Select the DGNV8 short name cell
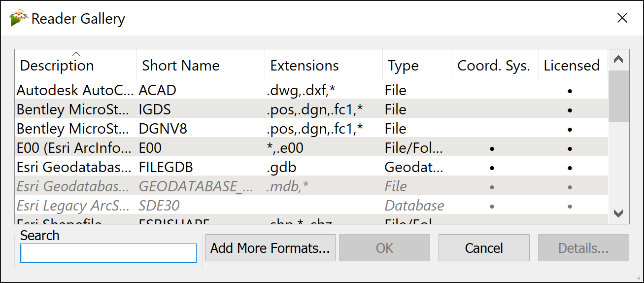 click(x=163, y=129)
